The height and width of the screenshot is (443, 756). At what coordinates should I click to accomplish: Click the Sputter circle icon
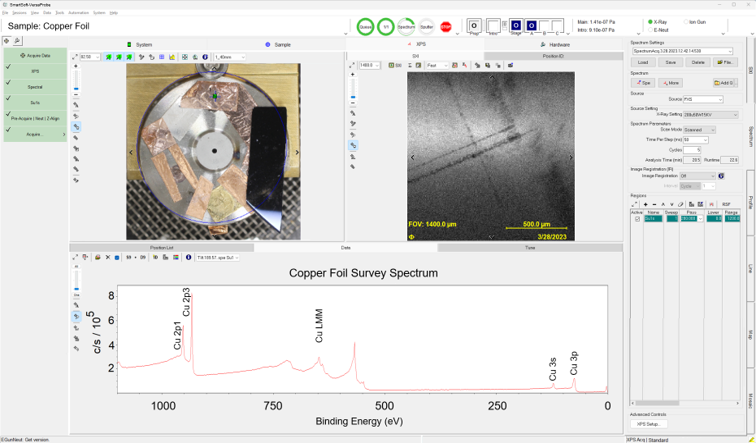click(x=427, y=27)
